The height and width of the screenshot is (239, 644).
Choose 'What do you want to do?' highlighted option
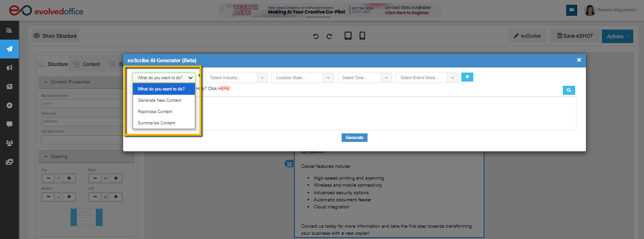[164, 89]
